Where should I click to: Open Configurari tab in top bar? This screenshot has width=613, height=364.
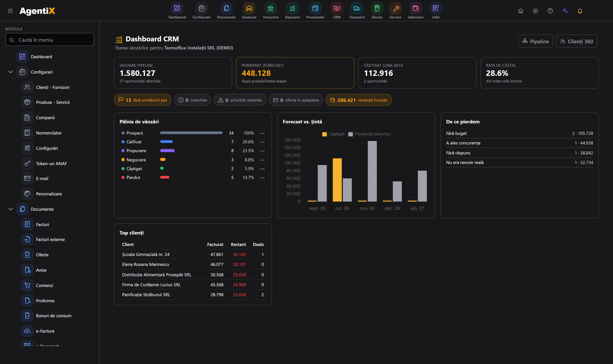[x=202, y=11]
